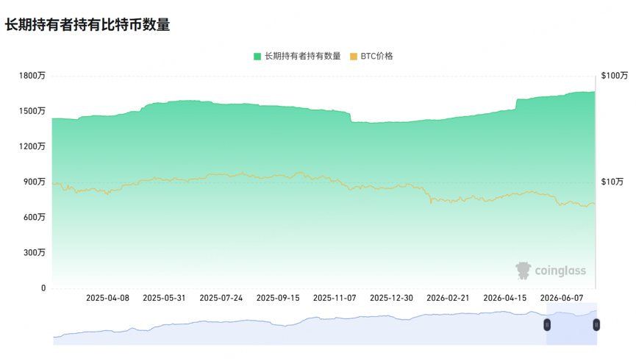Viewport: 636px width, 364px height.
Task: Click the coinglass watermark logo icon
Action: click(524, 271)
